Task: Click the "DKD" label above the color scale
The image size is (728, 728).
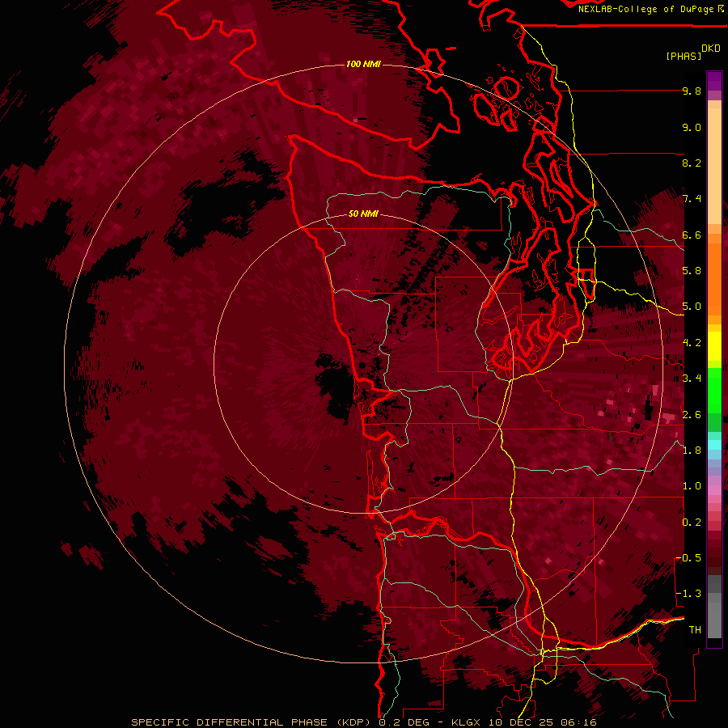Action: tap(711, 49)
